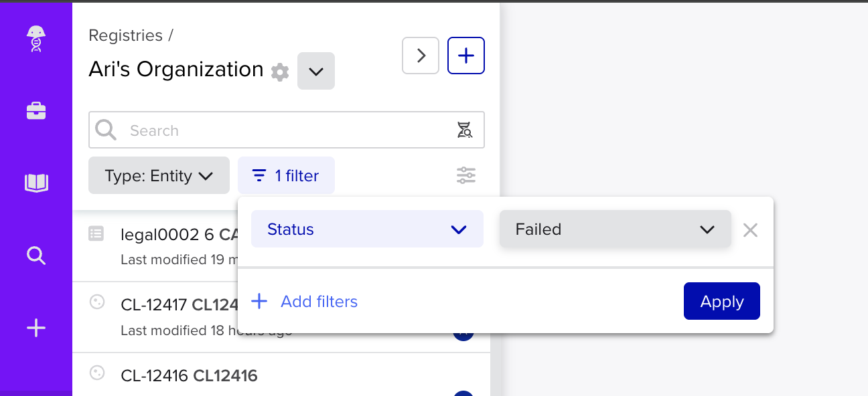
Task: Open organization settings via the gear icon
Action: coord(280,72)
